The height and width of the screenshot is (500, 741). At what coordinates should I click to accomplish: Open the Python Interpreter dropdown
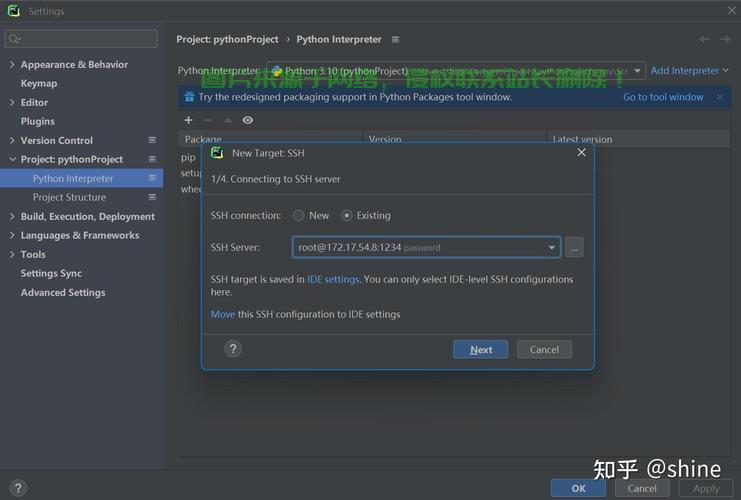[637, 71]
